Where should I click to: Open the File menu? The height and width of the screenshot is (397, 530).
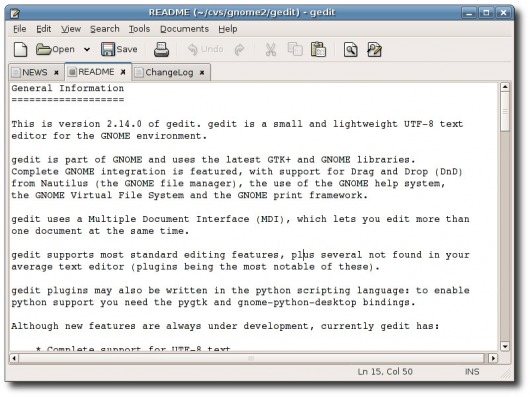(x=20, y=29)
